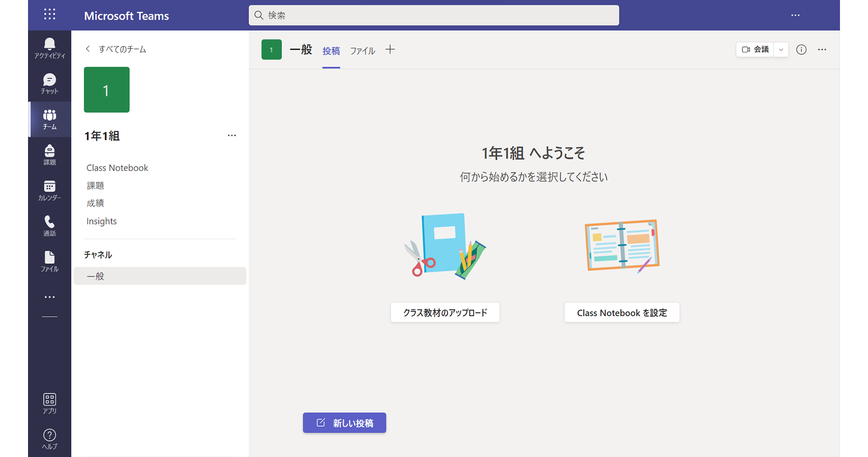
Task: Start a meeting with 会議 button
Action: click(755, 50)
